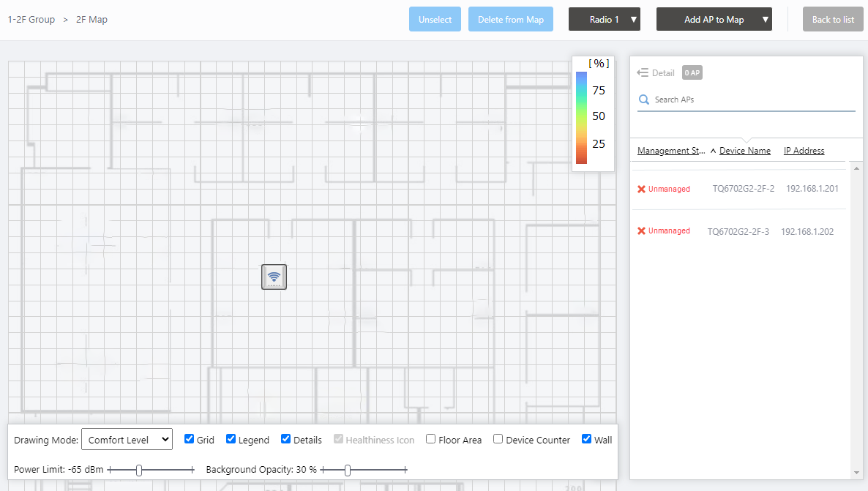Screen dimensions: 868x491
Task: Click the red X beside TQ6702G2-2F-2
Action: [x=641, y=189]
